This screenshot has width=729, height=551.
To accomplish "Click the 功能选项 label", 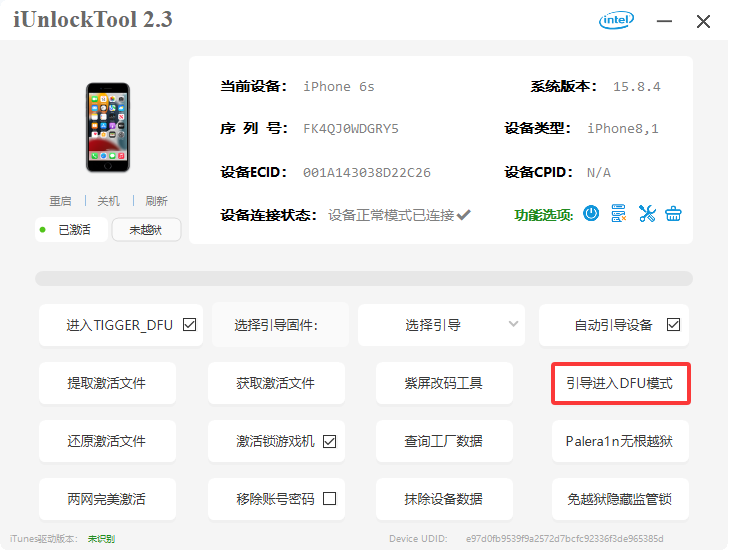I will [x=543, y=215].
